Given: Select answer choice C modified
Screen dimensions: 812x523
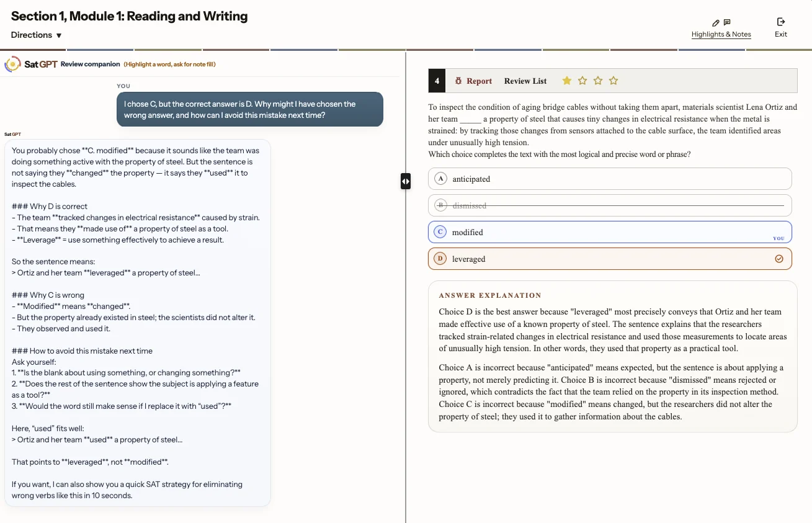Looking at the screenshot, I should tap(610, 232).
